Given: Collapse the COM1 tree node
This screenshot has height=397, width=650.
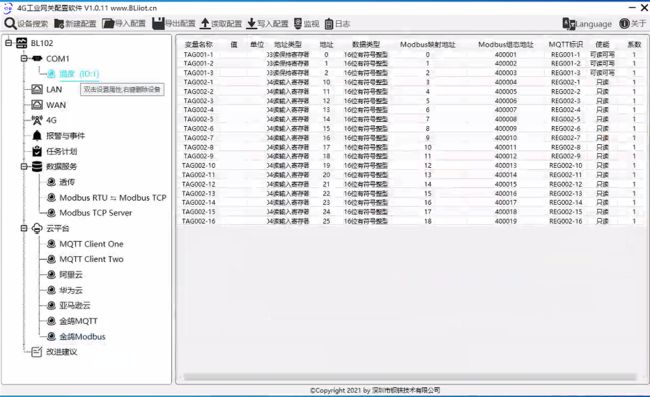Looking at the screenshot, I should 24,58.
